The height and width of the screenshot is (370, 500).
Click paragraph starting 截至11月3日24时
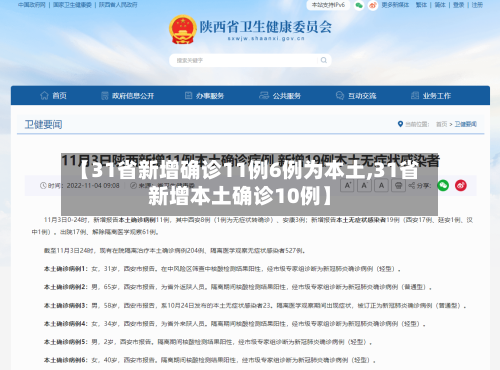(x=175, y=250)
